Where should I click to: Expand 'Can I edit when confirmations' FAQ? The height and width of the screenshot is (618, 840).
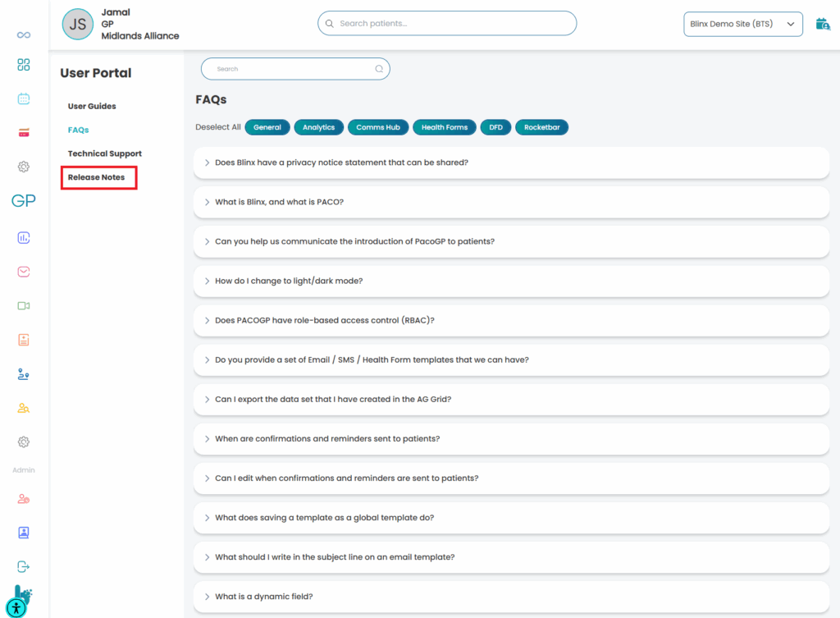pos(512,478)
